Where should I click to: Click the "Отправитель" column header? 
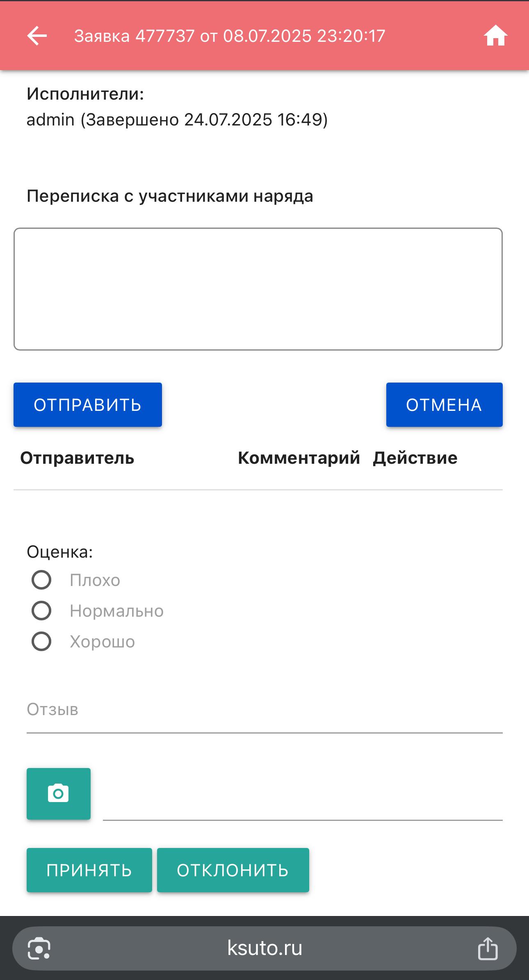(x=77, y=458)
